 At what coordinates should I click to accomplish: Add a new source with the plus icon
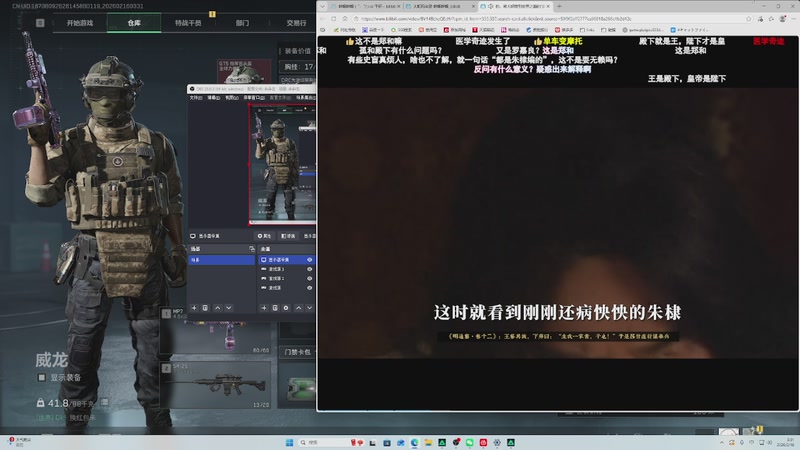264,308
